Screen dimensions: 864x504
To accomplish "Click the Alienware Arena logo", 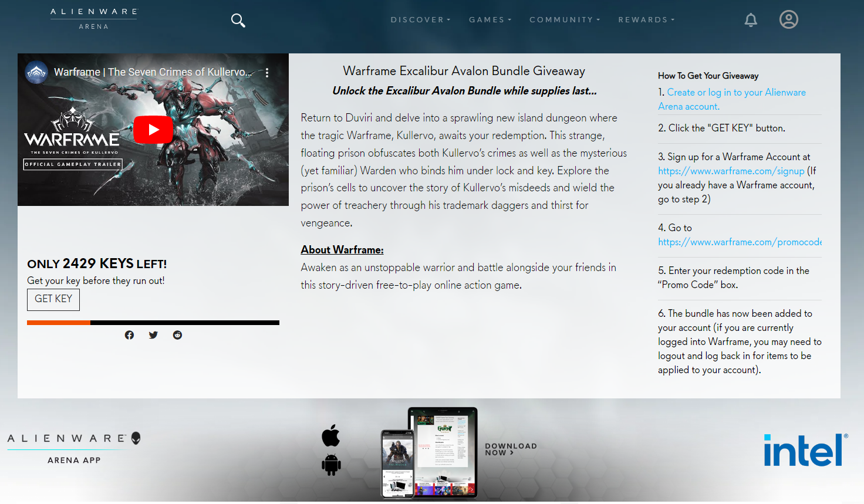I will [x=93, y=16].
